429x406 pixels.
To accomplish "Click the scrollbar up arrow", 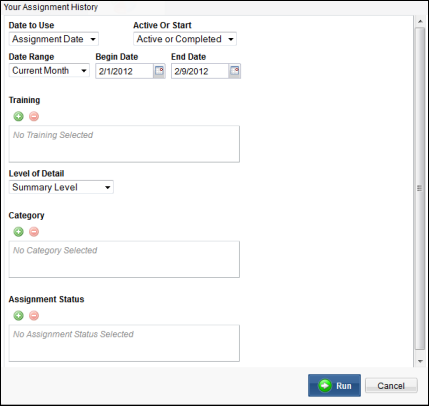I will [x=420, y=21].
